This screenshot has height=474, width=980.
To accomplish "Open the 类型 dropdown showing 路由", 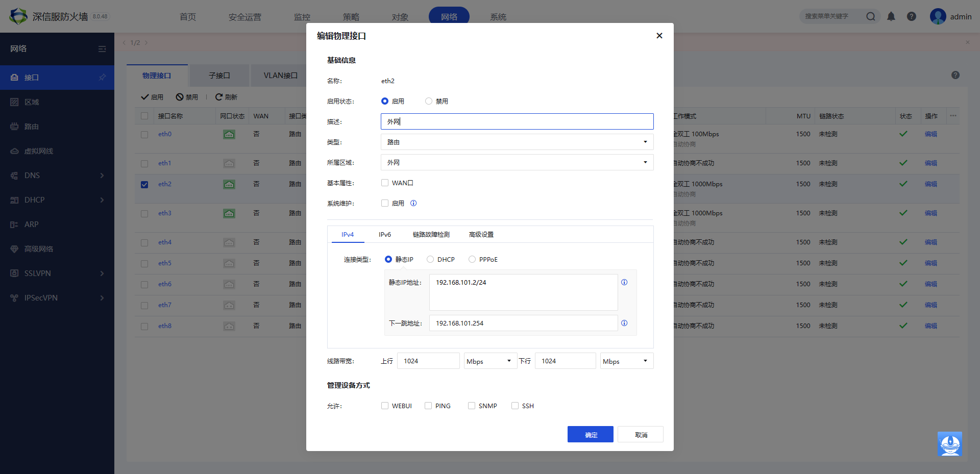I will [x=517, y=142].
